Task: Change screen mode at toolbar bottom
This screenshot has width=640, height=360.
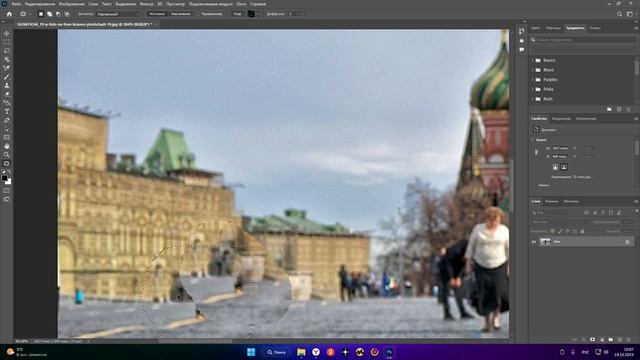Action: [7, 199]
